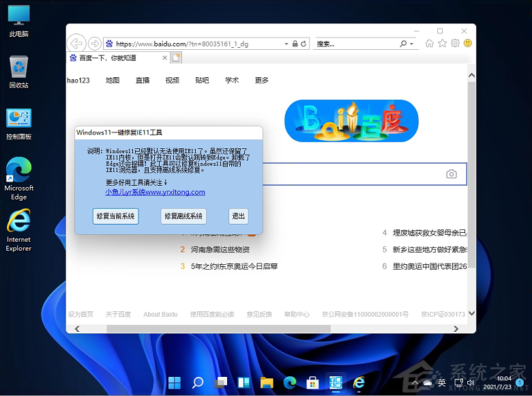Open Microsoft Store from taskbar
This screenshot has height=396, width=532.
point(312,382)
